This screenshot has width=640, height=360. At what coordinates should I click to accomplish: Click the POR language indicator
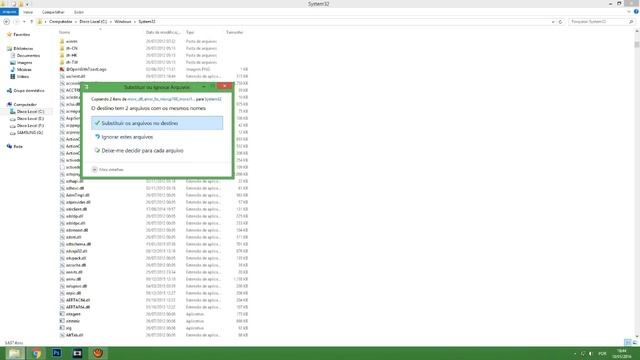[x=602, y=354]
